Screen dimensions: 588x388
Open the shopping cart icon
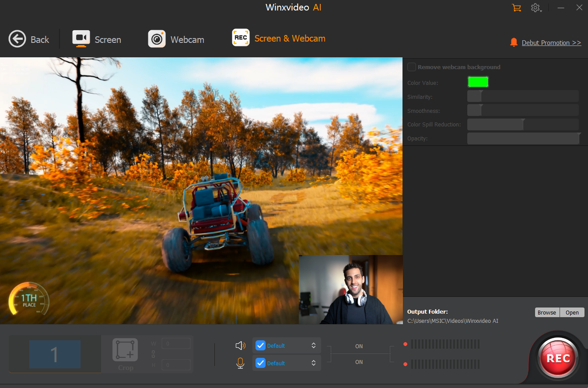(x=517, y=8)
